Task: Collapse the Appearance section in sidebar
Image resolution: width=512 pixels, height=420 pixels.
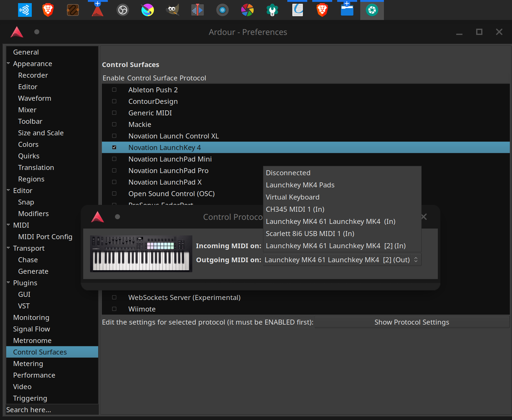Action: (8, 64)
